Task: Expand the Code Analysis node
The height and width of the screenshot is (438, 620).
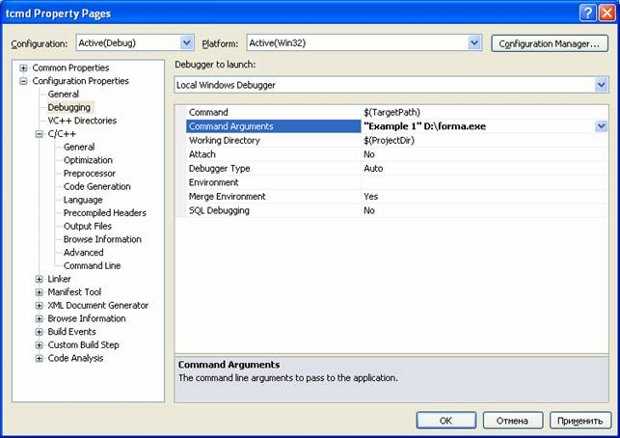Action: point(39,359)
